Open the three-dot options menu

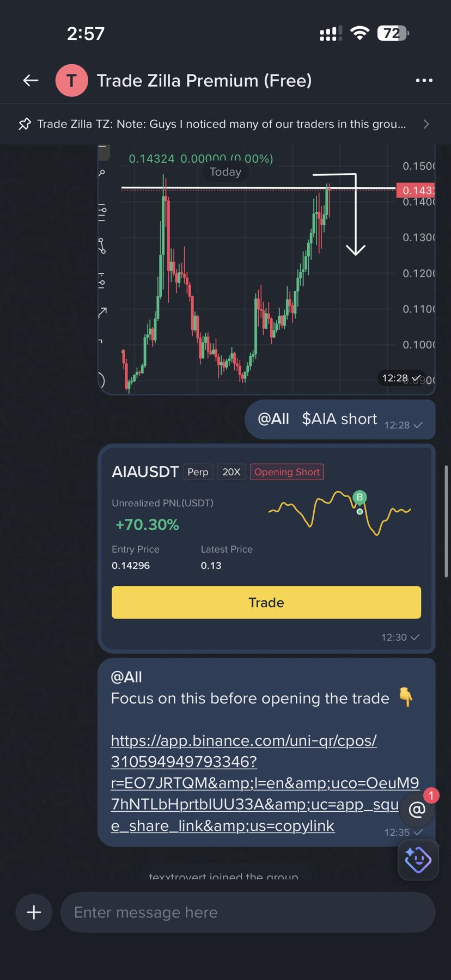click(x=424, y=81)
